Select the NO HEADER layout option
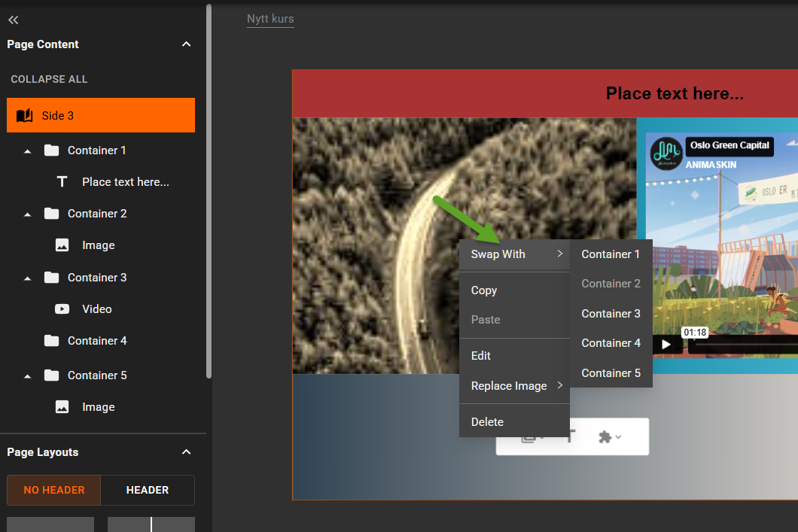Image resolution: width=798 pixels, height=532 pixels. 53,490
